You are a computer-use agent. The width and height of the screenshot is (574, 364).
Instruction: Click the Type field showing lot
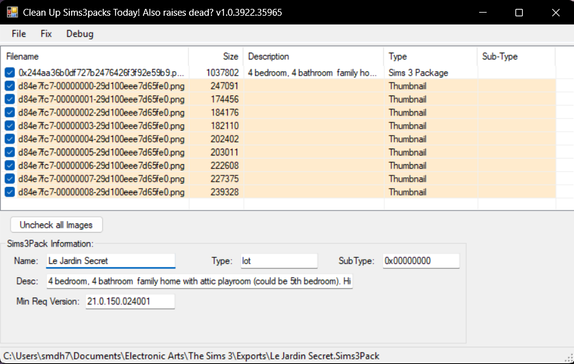pyautogui.click(x=279, y=261)
